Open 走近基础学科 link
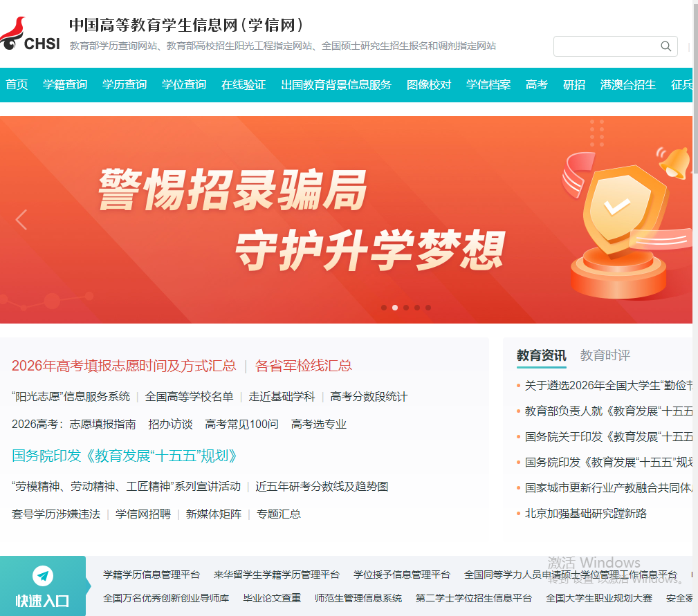 282,396
